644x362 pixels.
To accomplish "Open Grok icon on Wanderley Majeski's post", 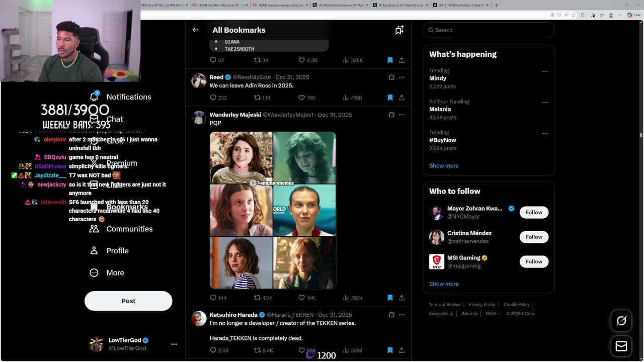I will [x=391, y=115].
